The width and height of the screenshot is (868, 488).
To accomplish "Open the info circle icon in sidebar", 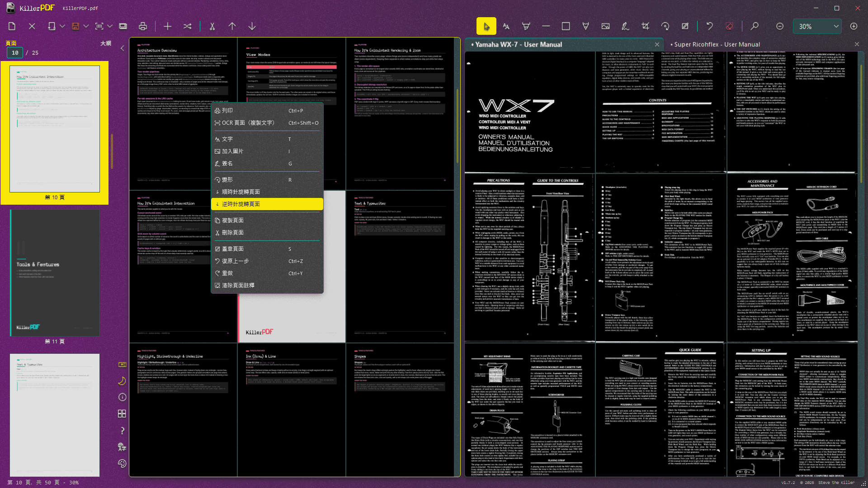I will coord(122,397).
